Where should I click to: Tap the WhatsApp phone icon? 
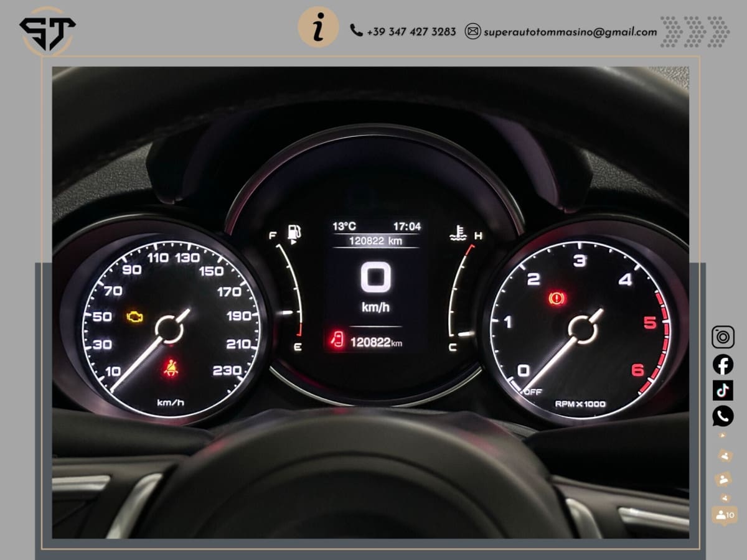(x=723, y=416)
